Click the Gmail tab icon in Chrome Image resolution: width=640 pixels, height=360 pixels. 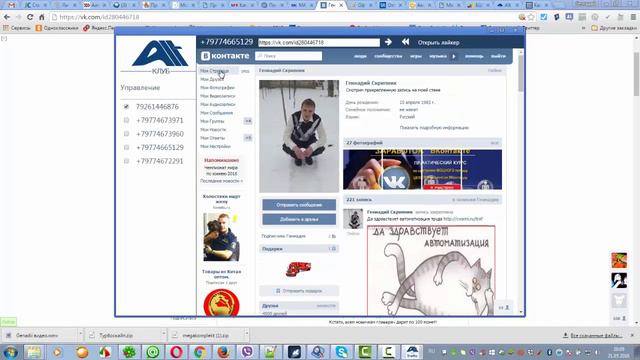pos(11,5)
